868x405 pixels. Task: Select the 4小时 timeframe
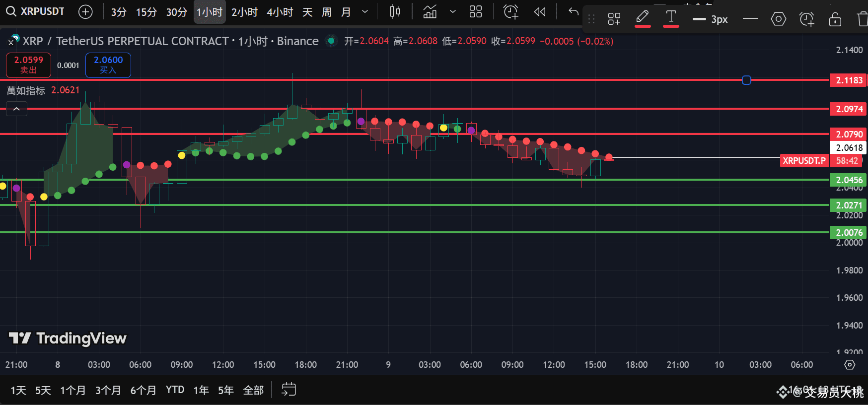tap(280, 12)
